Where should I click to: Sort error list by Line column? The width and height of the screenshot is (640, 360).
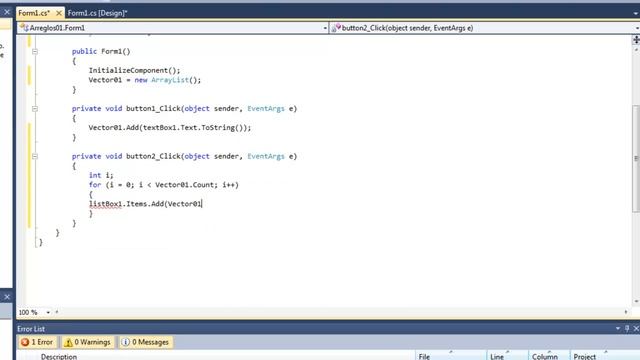coord(497,356)
